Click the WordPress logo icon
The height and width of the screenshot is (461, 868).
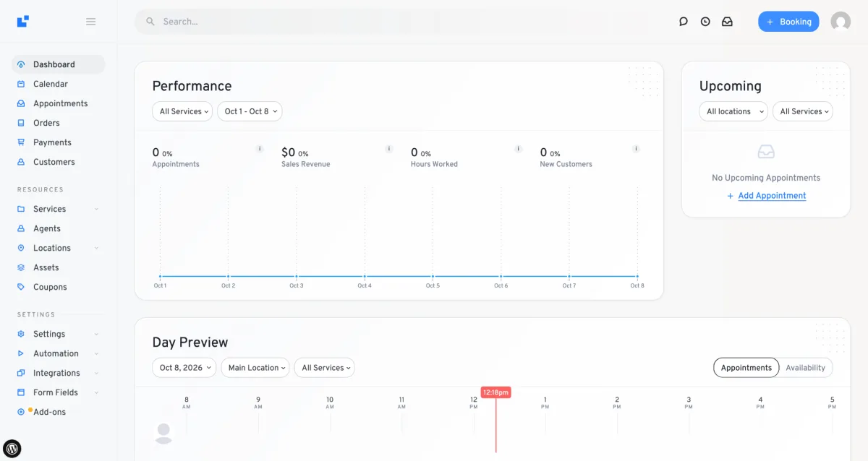click(x=12, y=448)
